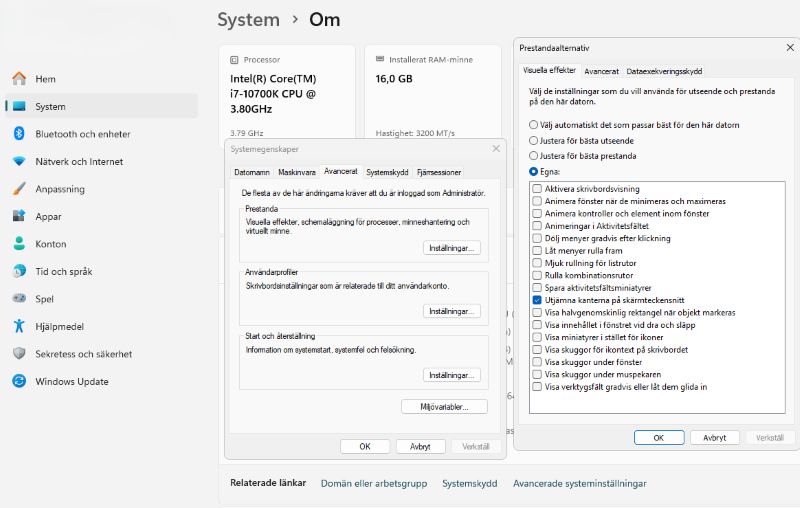800x508 pixels.
Task: Enable Animera kontroller och element inom fönster
Action: tap(537, 214)
